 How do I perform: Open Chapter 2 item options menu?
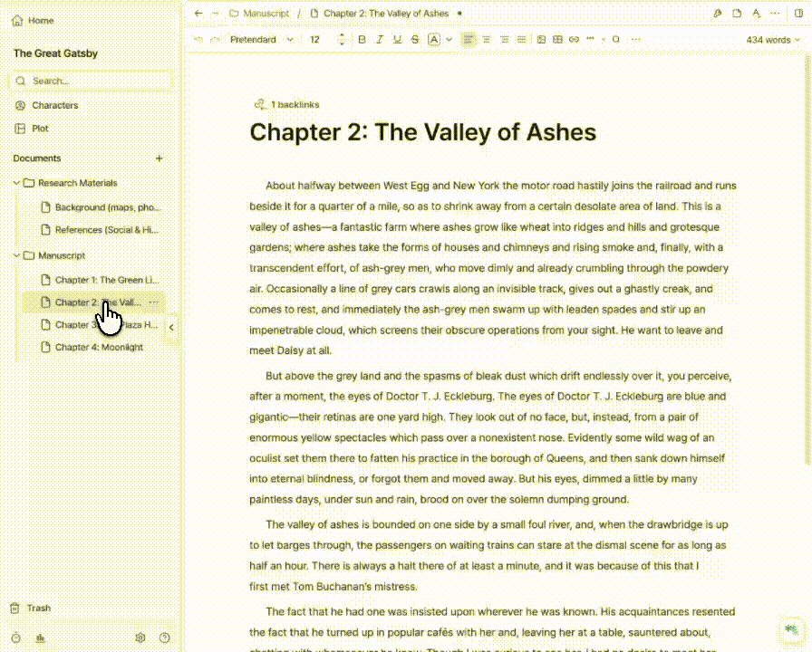coord(154,302)
